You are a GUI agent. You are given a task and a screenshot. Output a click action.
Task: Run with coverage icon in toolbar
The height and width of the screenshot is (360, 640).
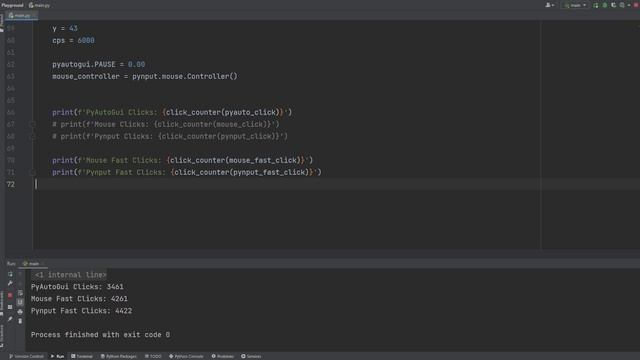coord(613,5)
